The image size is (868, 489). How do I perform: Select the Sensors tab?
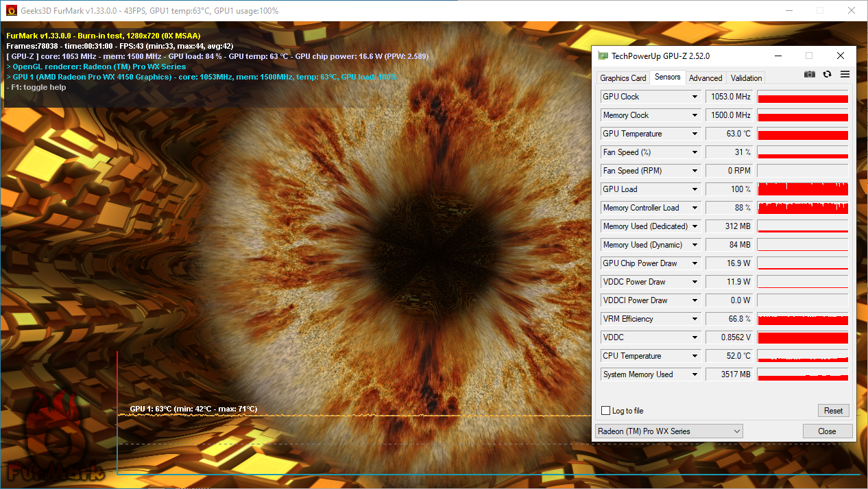668,77
